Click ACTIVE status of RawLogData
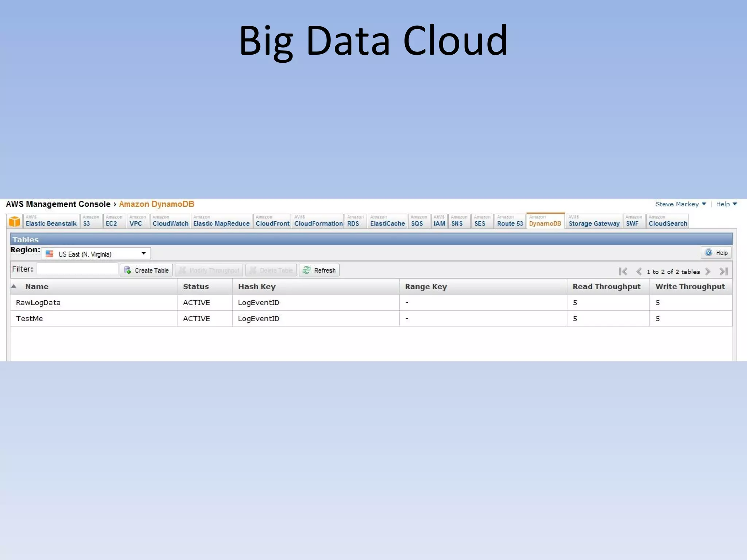Viewport: 747px width, 560px height. pos(197,303)
